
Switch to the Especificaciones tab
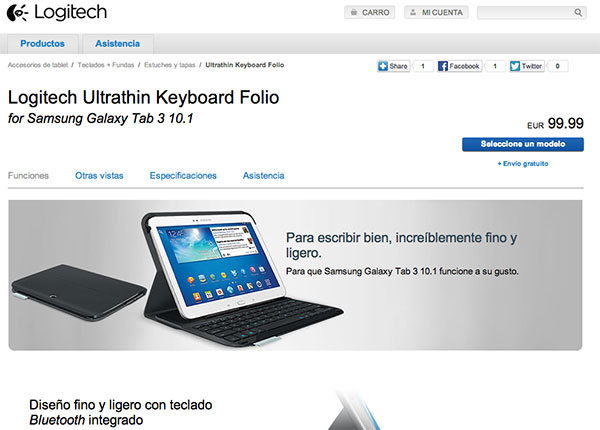[183, 176]
